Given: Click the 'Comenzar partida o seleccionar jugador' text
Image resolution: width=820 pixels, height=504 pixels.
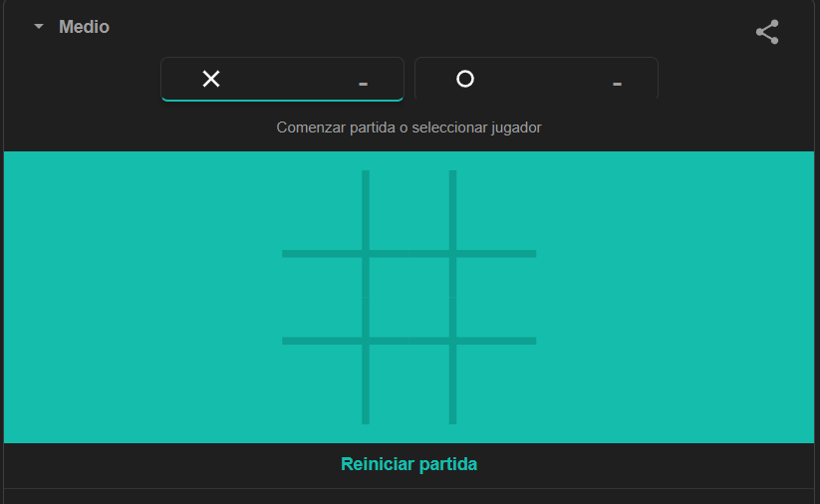Looking at the screenshot, I should pos(409,127).
